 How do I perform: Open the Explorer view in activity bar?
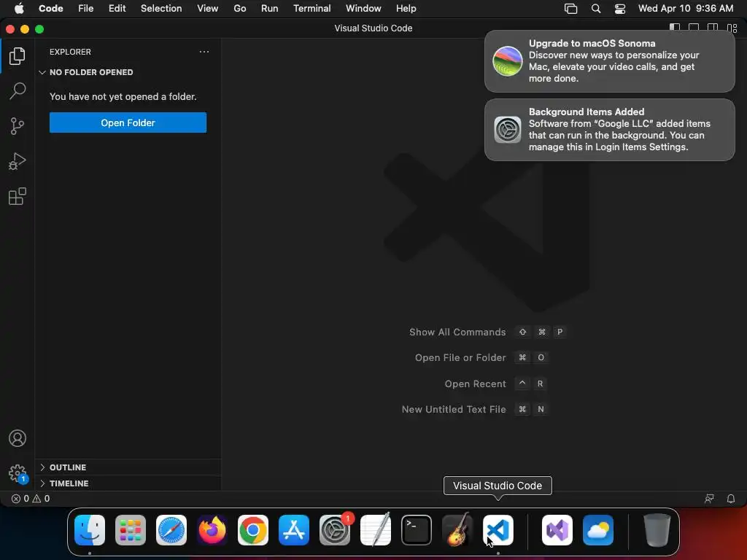point(18,56)
